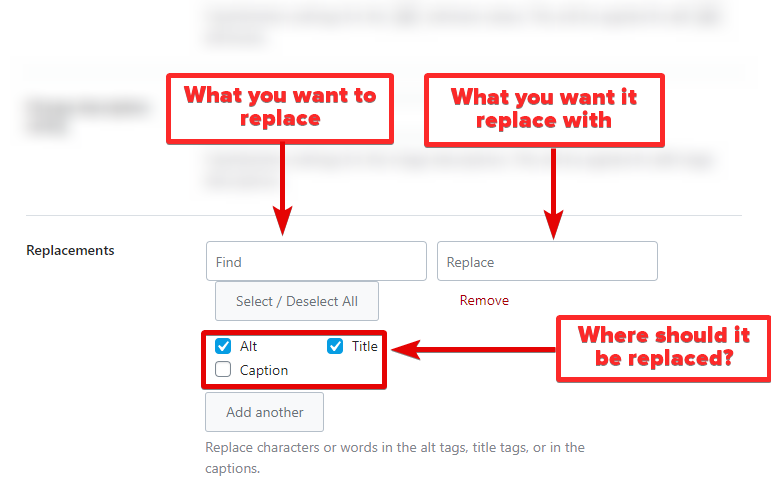This screenshot has height=504, width=771.
Task: Click the Remove link
Action: point(484,300)
